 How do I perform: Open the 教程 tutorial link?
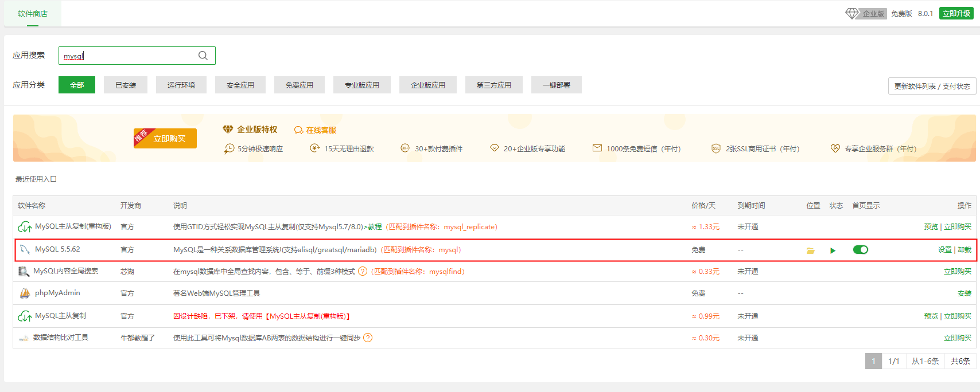point(375,227)
